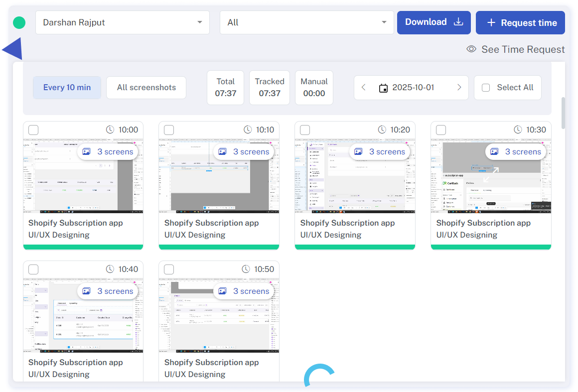
Task: Tick the checkbox on the 10:40 screenshot
Action: pyautogui.click(x=33, y=269)
